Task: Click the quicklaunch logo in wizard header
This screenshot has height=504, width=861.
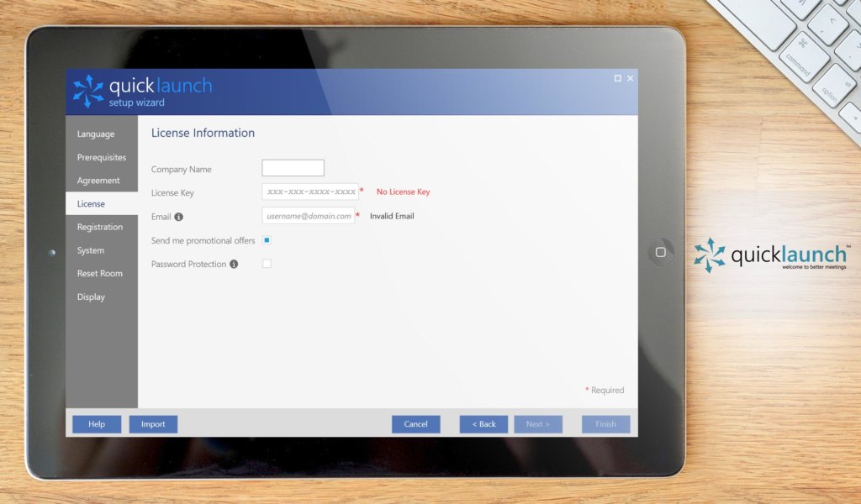Action: 141,91
